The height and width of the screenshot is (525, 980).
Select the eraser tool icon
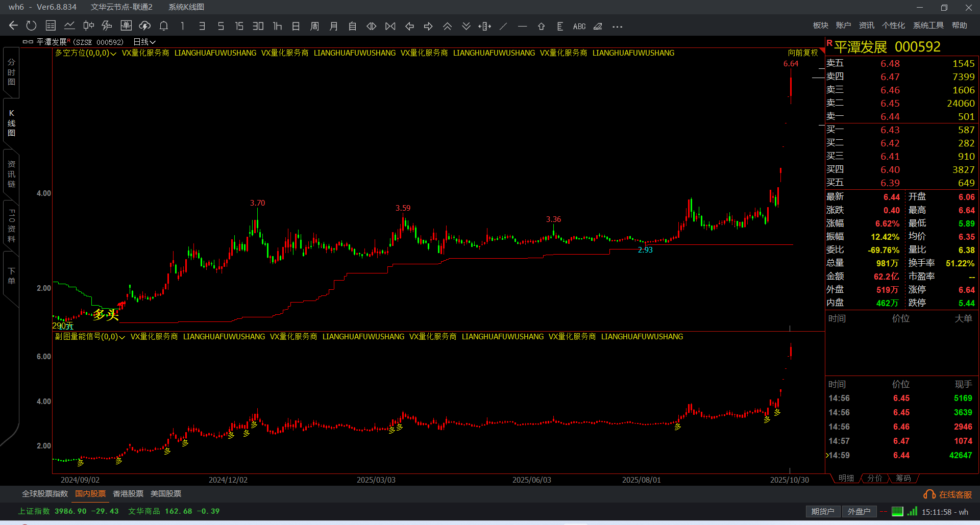598,26
